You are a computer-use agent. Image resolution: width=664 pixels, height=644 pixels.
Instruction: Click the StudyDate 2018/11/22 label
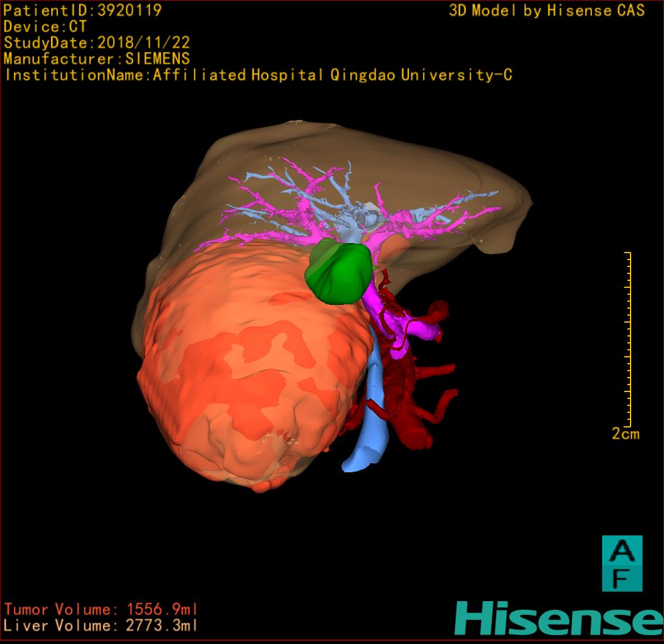[97, 43]
